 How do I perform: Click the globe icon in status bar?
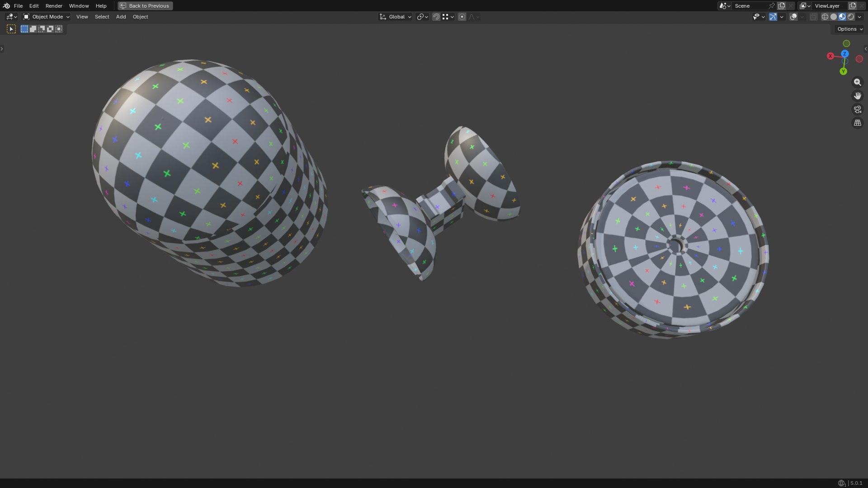tap(841, 483)
